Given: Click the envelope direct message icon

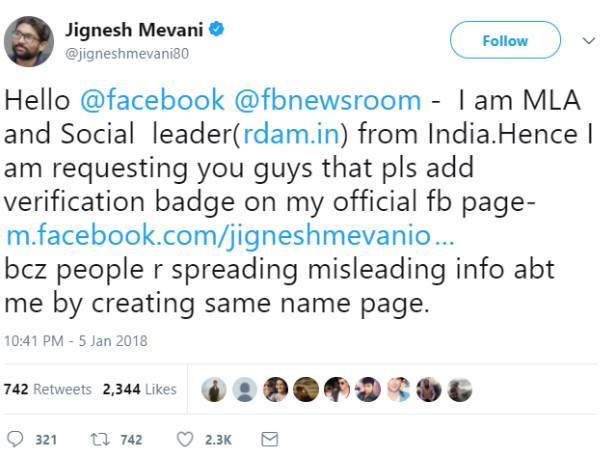Looking at the screenshot, I should coord(268,439).
